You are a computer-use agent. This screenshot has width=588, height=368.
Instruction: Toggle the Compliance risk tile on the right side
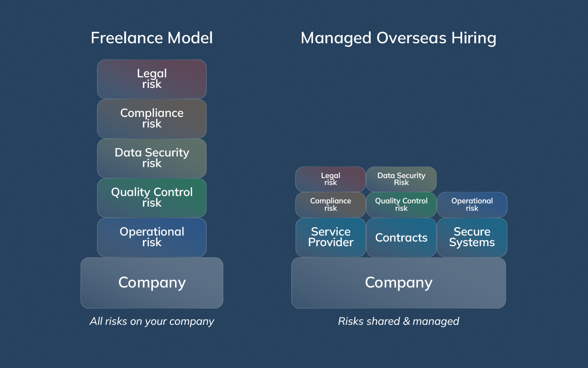point(330,204)
